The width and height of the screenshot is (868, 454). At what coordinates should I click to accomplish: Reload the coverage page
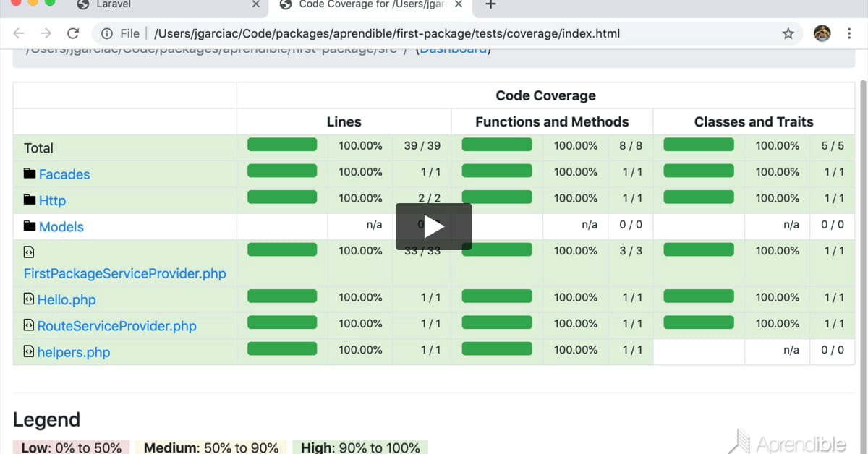coord(73,33)
